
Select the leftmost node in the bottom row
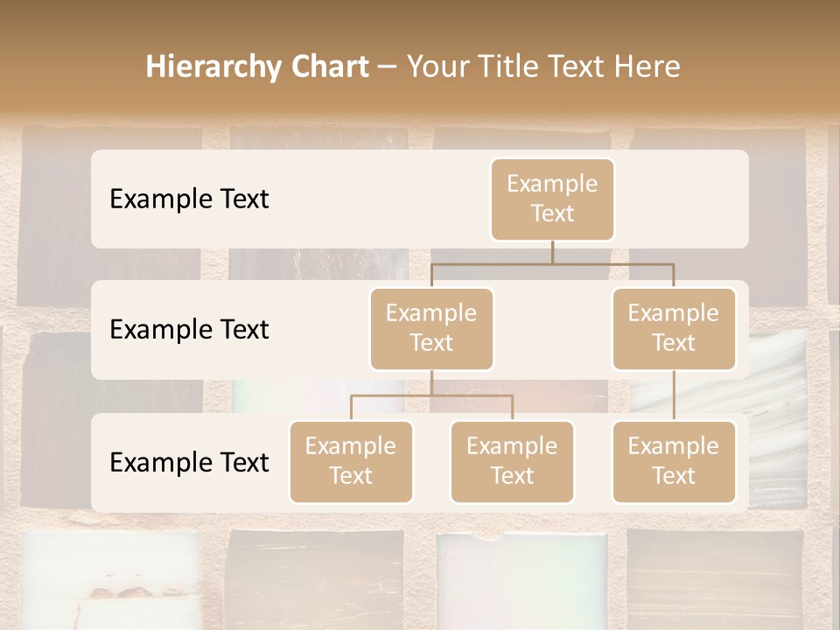click(x=351, y=462)
